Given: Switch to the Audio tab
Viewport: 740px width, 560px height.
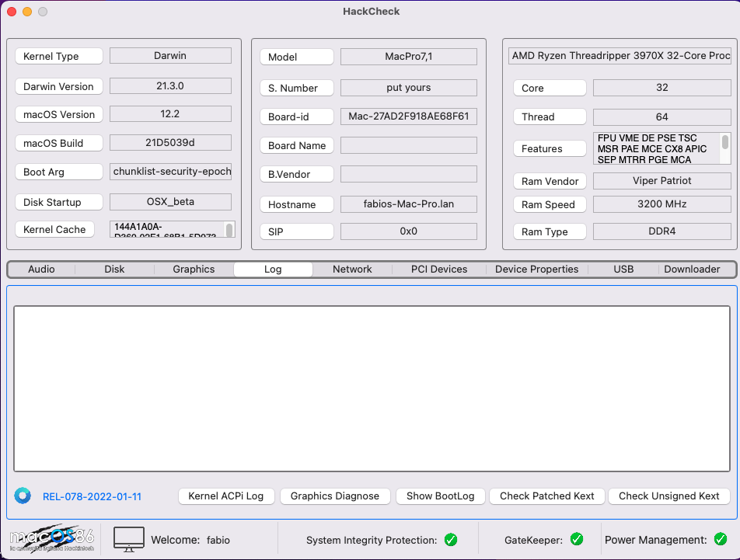Looking at the screenshot, I should click(41, 270).
